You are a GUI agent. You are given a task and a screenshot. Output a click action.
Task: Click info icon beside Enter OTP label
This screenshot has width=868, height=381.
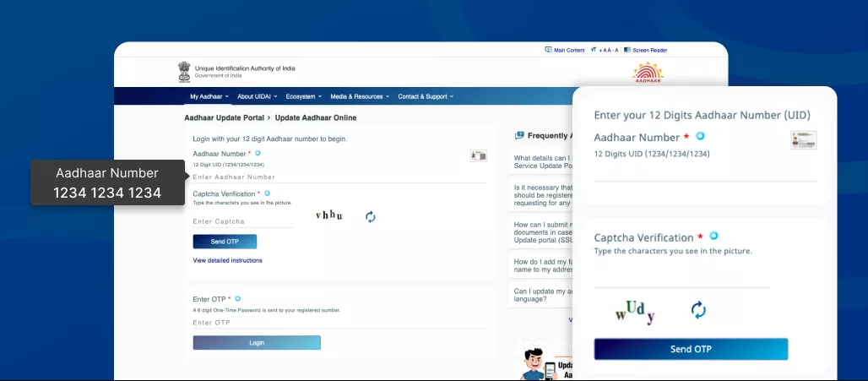tap(238, 298)
